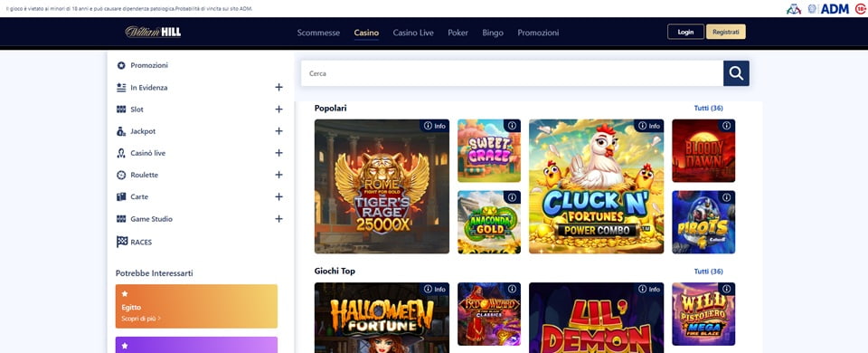Open info icon on Red Wizard tile
868x353 pixels.
click(x=512, y=289)
